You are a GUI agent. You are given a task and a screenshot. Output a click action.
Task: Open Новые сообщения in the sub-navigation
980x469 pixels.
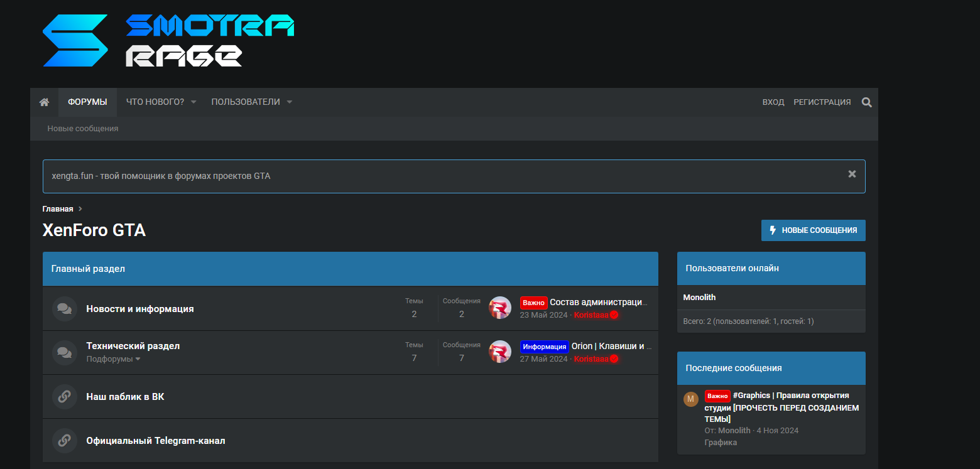point(83,129)
